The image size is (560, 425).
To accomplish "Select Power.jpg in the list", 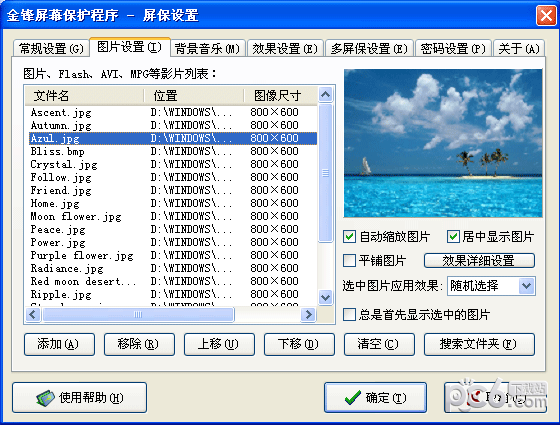I will point(172,242).
